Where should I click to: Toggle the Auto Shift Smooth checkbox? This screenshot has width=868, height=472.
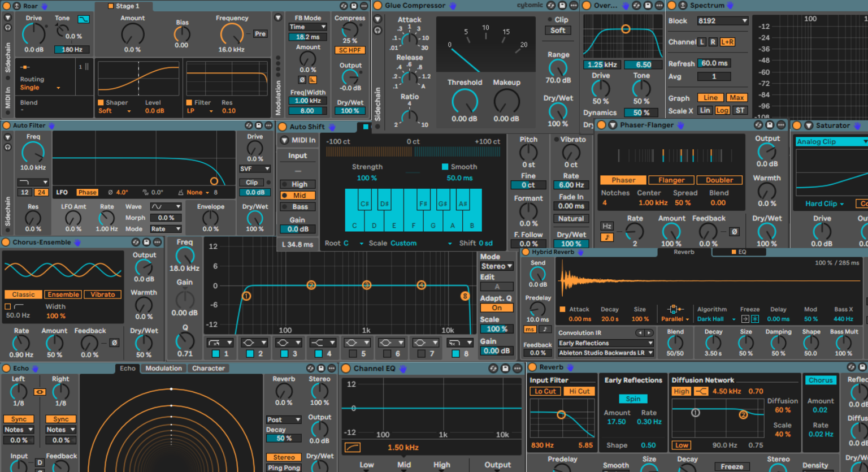[x=445, y=167]
